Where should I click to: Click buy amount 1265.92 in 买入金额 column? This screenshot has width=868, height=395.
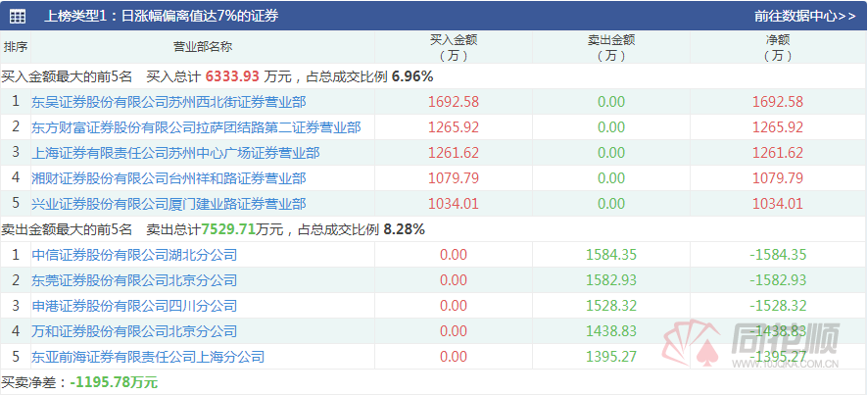point(454,127)
